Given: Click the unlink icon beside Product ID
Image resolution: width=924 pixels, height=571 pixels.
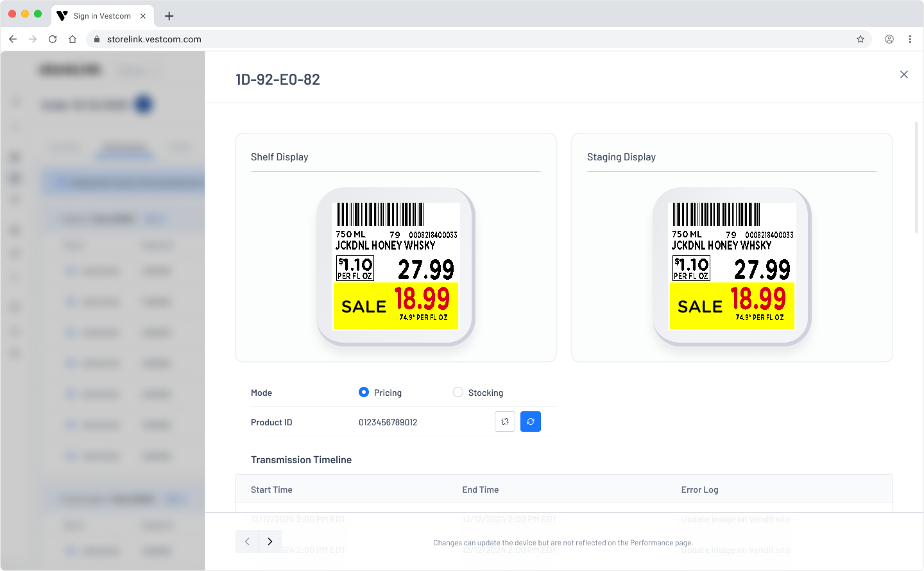Looking at the screenshot, I should pos(505,422).
